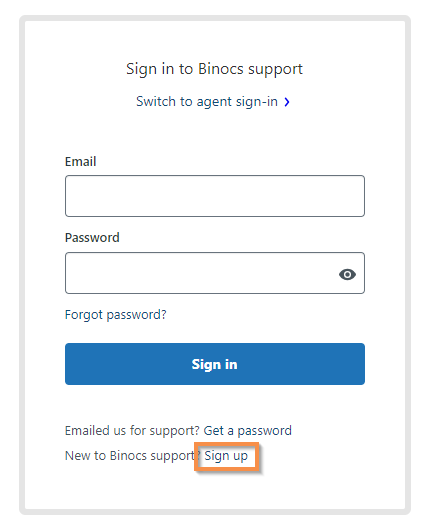The height and width of the screenshot is (529, 422).
Task: Open the Get a password link
Action: click(248, 431)
